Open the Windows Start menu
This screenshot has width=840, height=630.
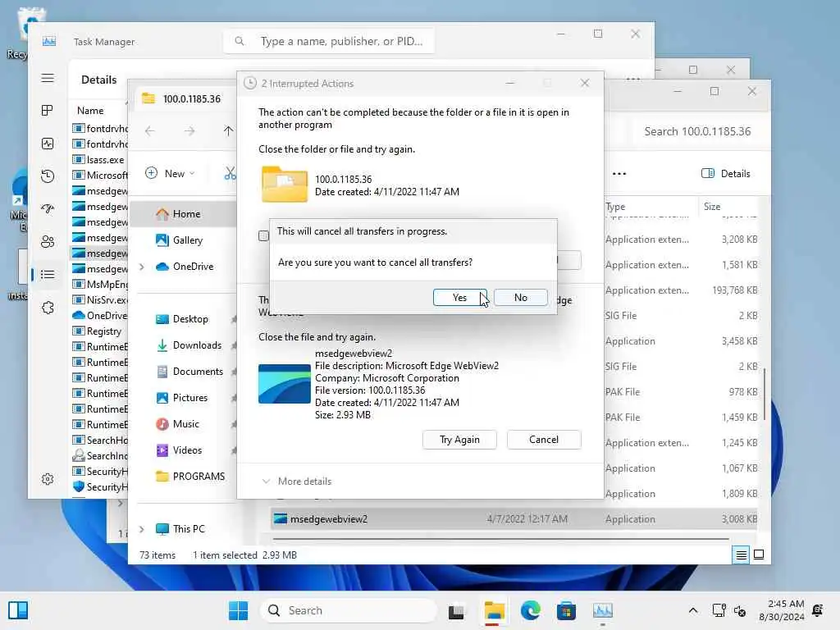pyautogui.click(x=239, y=610)
